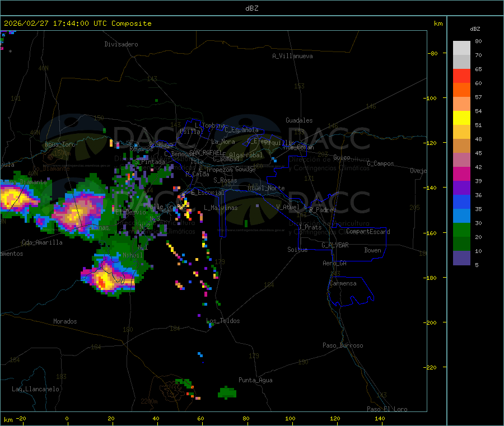Viewport: 504px width, 426px height.
Task: Click the G_ALVEAR location label
Action: pyautogui.click(x=335, y=245)
